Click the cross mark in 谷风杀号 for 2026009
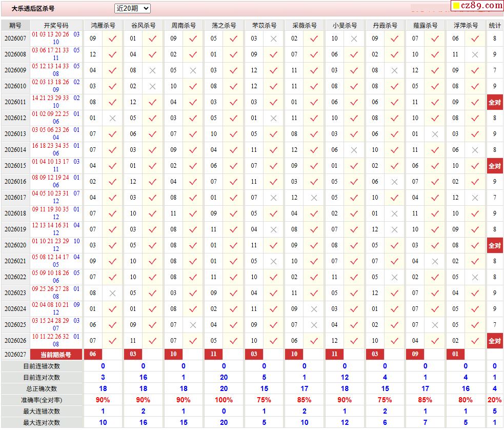This screenshot has width=504, height=430. coord(152,70)
